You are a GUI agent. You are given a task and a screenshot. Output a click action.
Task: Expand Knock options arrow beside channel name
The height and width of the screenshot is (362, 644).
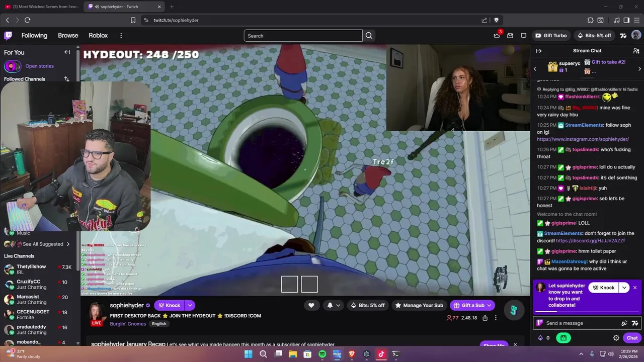[190, 305]
